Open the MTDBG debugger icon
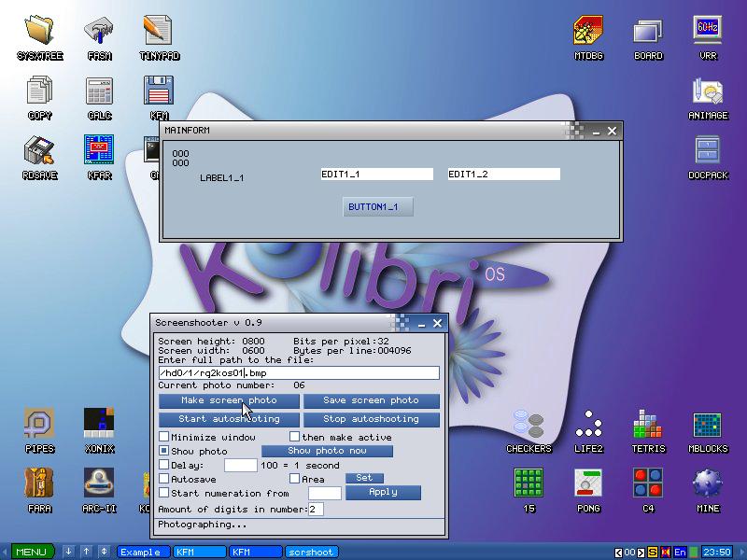This screenshot has width=747, height=560. [587, 32]
